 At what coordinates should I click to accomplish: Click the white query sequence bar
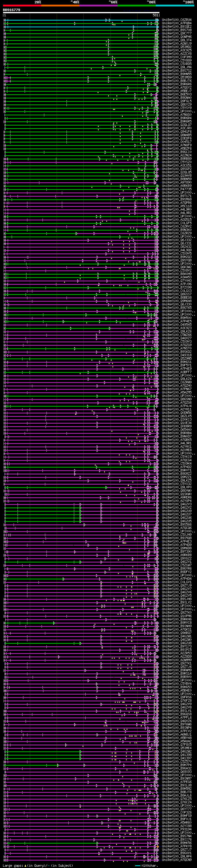(81, 12)
